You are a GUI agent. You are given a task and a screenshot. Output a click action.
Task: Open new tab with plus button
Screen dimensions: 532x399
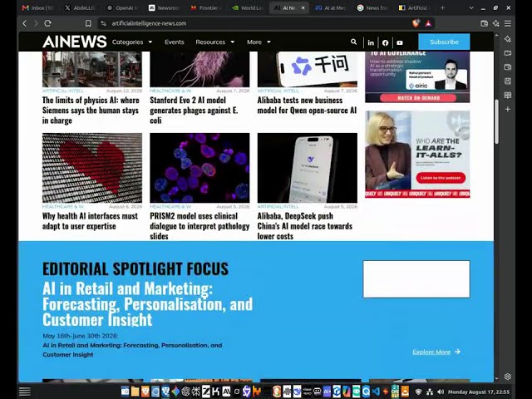442,7
